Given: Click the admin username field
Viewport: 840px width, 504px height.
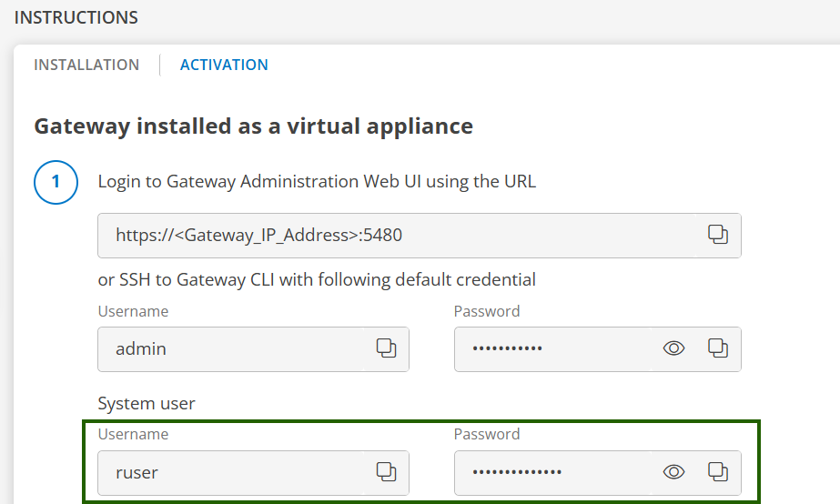Looking at the screenshot, I should click(x=237, y=348).
